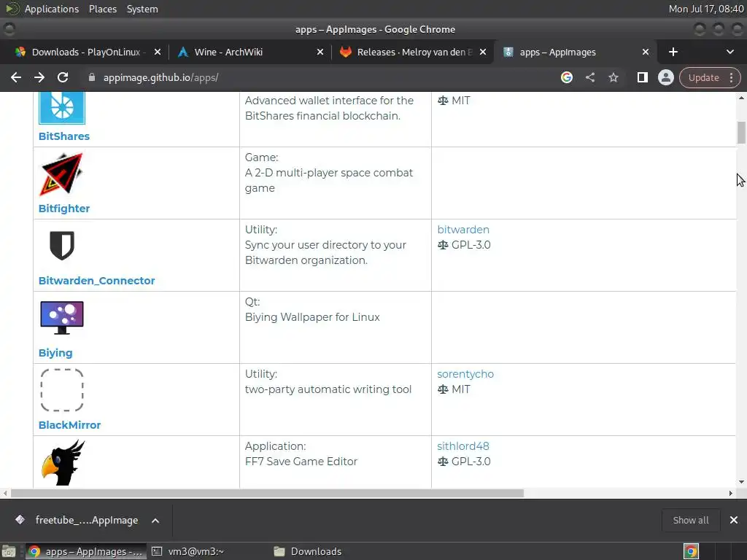Share this page via share icon
This screenshot has width=747, height=560.
click(x=589, y=77)
